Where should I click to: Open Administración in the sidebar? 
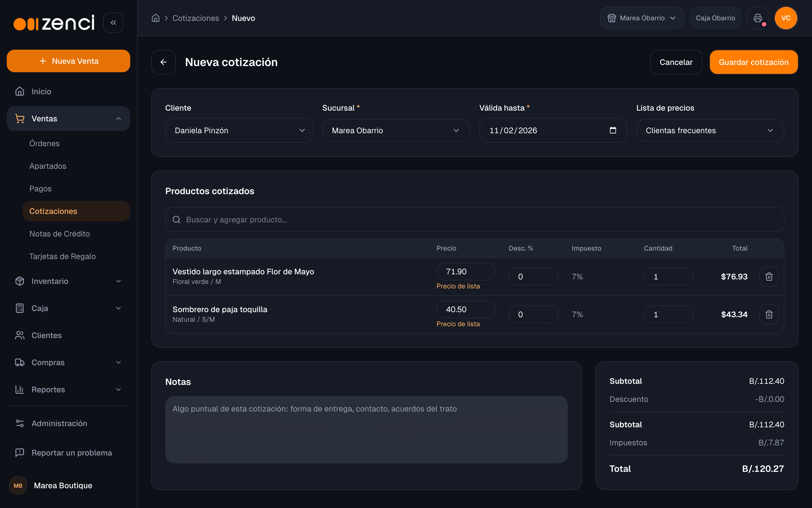click(69, 423)
